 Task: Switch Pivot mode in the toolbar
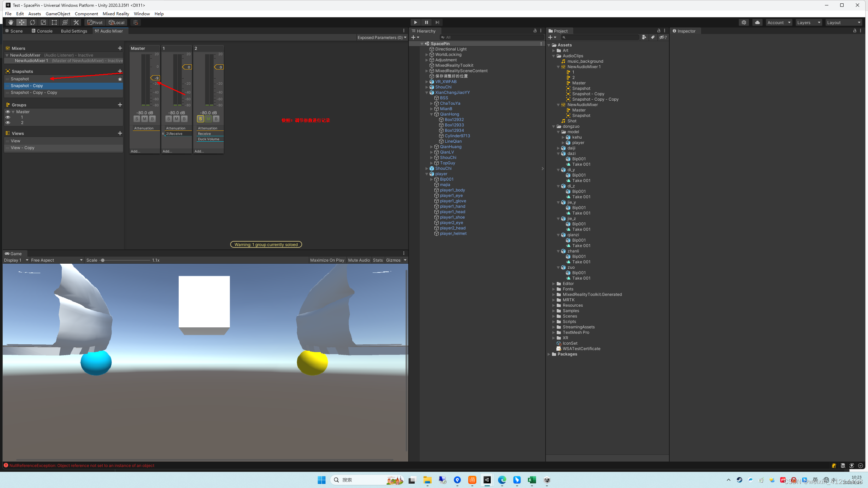tap(95, 22)
